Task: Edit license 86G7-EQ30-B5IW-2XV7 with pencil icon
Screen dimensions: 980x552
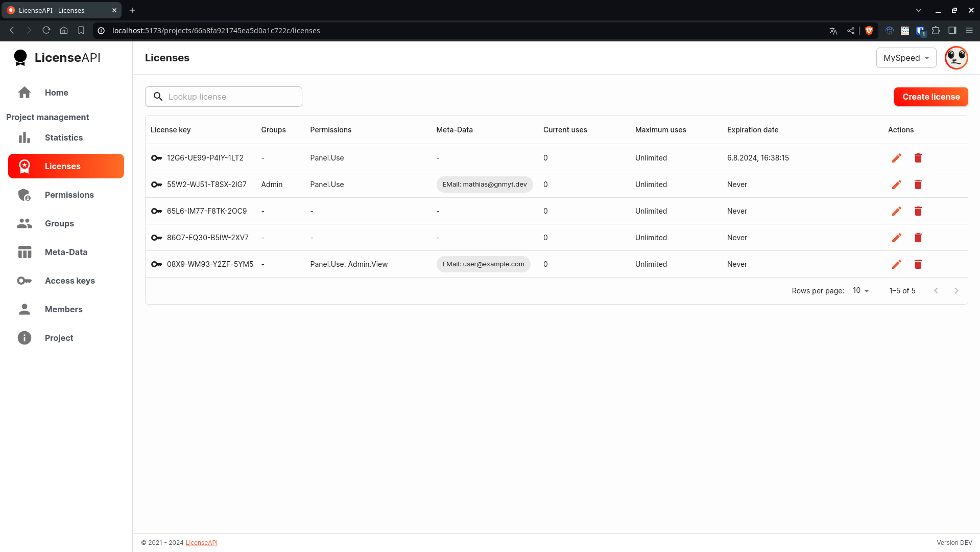Action: (x=896, y=238)
